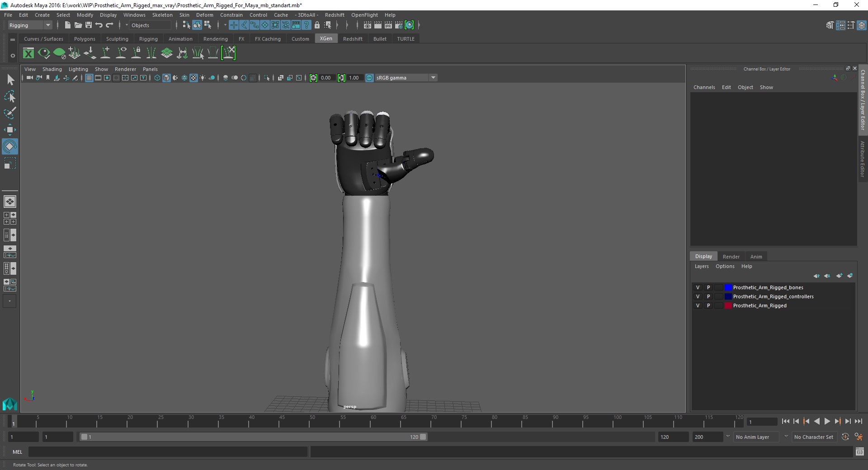The width and height of the screenshot is (868, 470).
Task: Click the Undo arrow icon
Action: pyautogui.click(x=99, y=25)
